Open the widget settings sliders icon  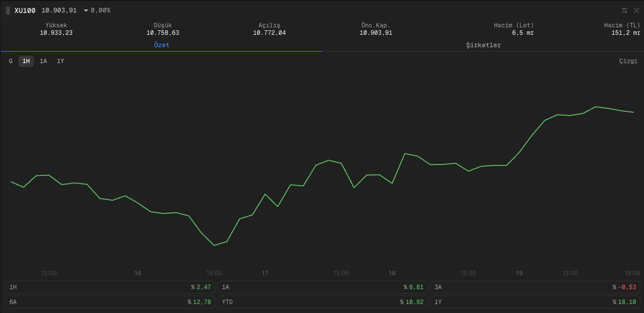(625, 10)
